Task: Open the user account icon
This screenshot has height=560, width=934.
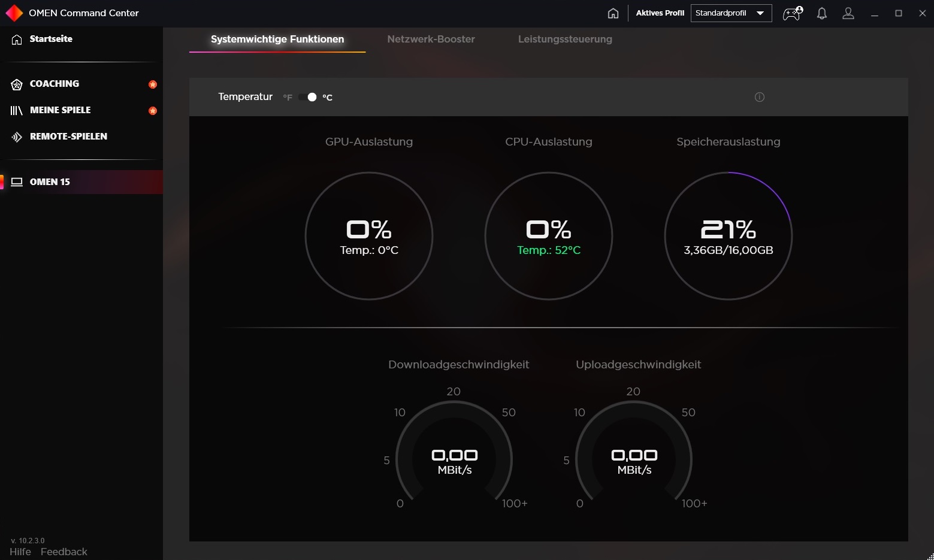Action: 848,13
